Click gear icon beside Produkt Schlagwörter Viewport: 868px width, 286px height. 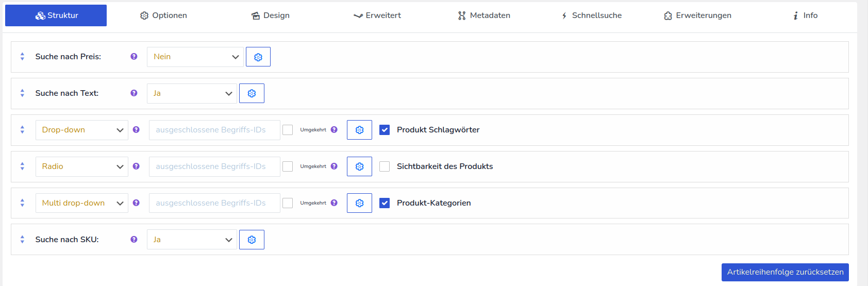[359, 130]
